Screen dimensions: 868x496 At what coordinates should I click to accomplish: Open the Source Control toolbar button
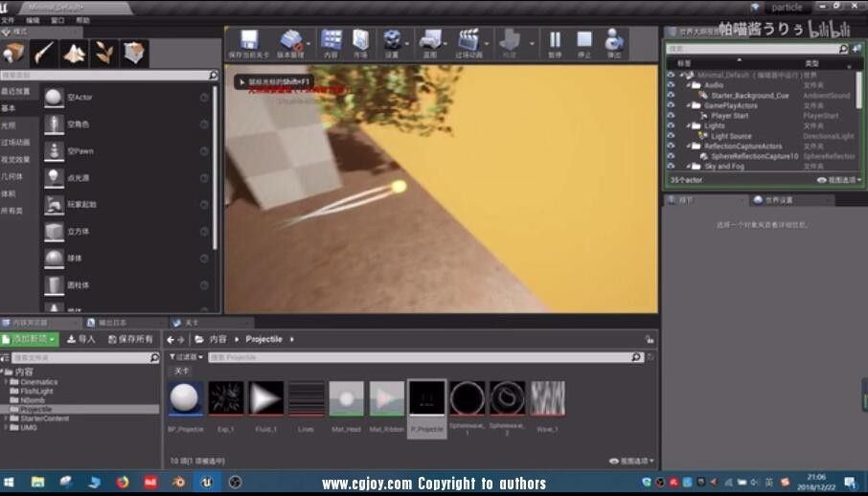pyautogui.click(x=290, y=43)
